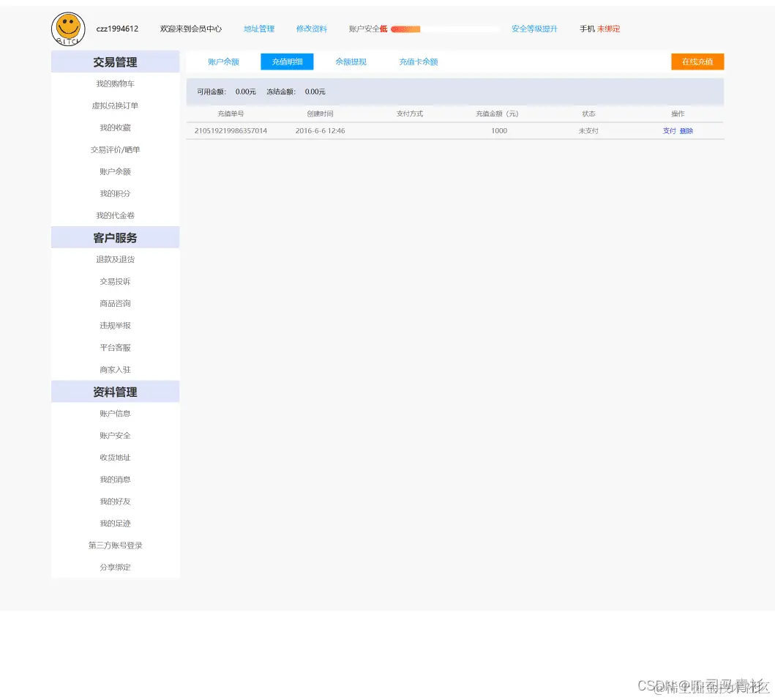Image resolution: width=775 pixels, height=700 pixels.
Task: Open 退款及退货 under 客户服务
Action: coord(114,259)
